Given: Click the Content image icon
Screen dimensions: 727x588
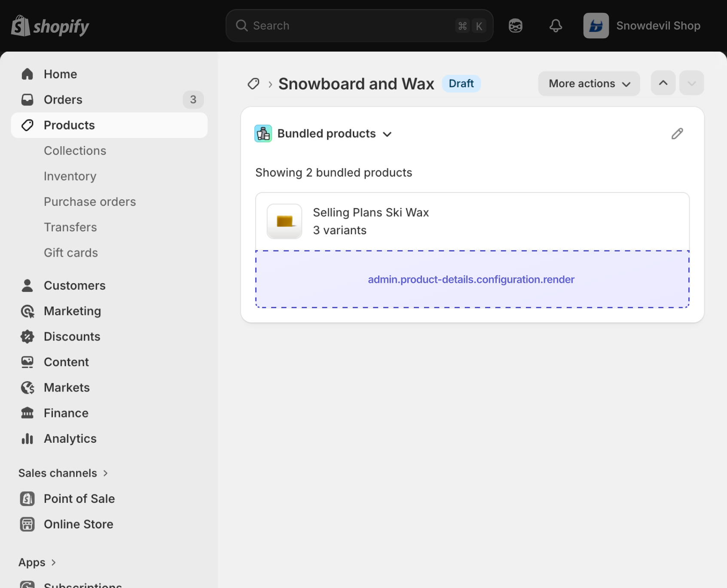Looking at the screenshot, I should 27,362.
